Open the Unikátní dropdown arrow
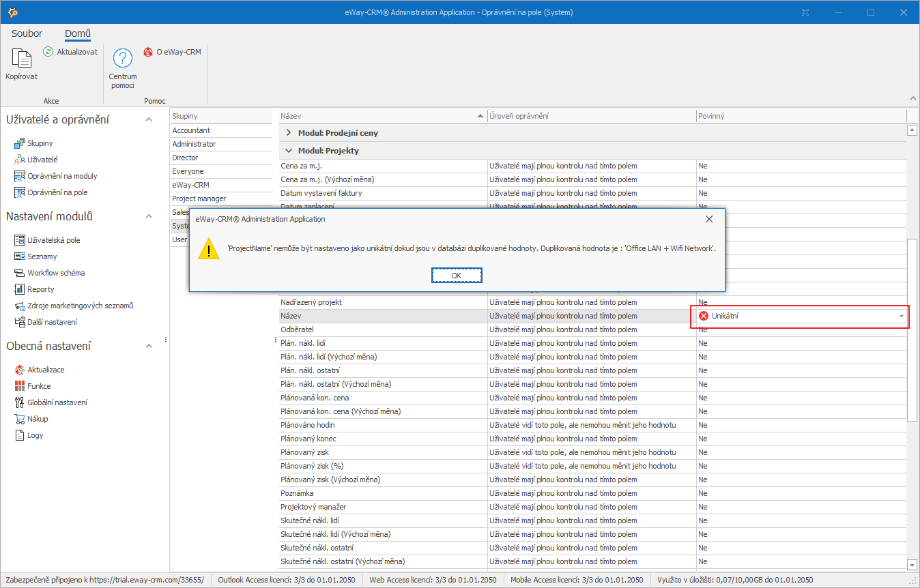This screenshot has height=588, width=920. pyautogui.click(x=901, y=316)
